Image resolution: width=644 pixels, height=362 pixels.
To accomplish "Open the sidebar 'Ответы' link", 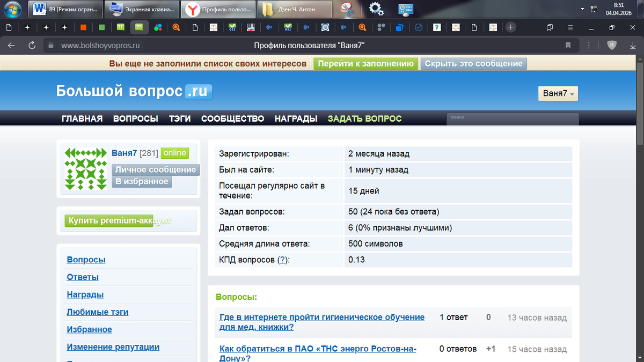I will pos(83,277).
